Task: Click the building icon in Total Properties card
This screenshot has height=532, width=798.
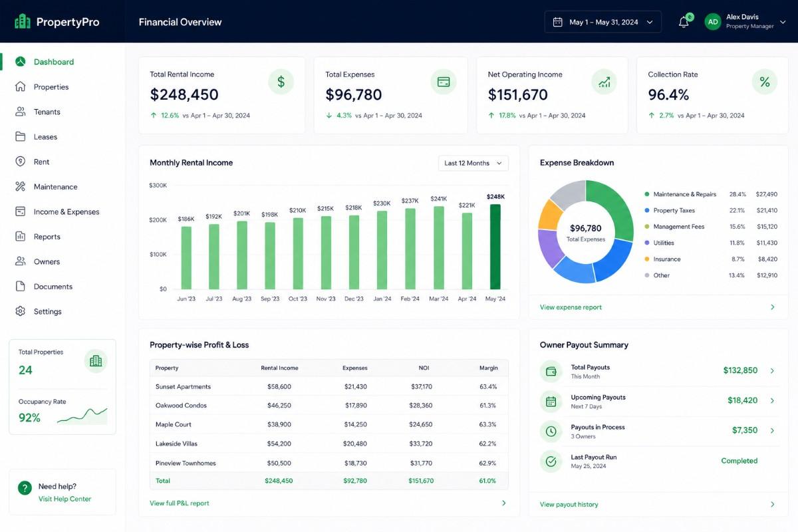Action: 96,361
